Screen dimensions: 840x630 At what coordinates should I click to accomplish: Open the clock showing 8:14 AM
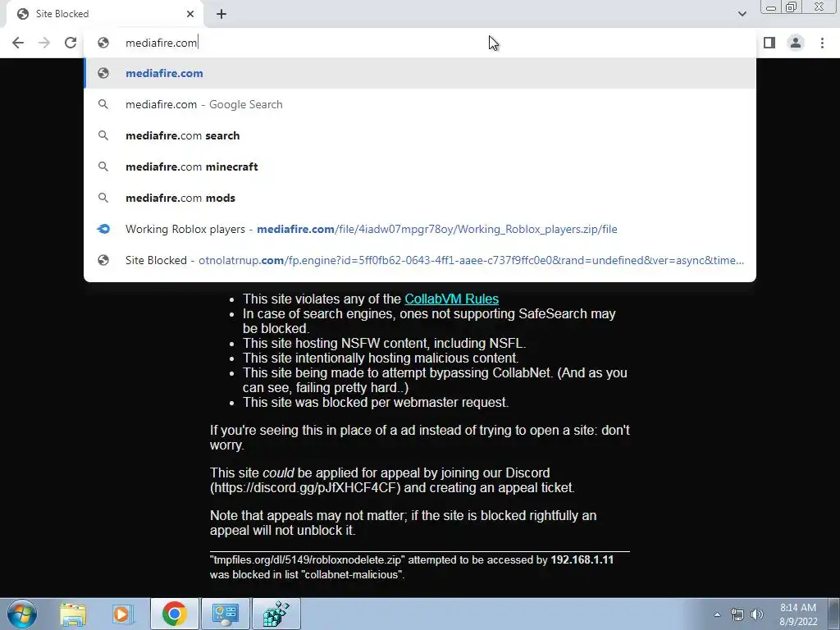click(798, 614)
